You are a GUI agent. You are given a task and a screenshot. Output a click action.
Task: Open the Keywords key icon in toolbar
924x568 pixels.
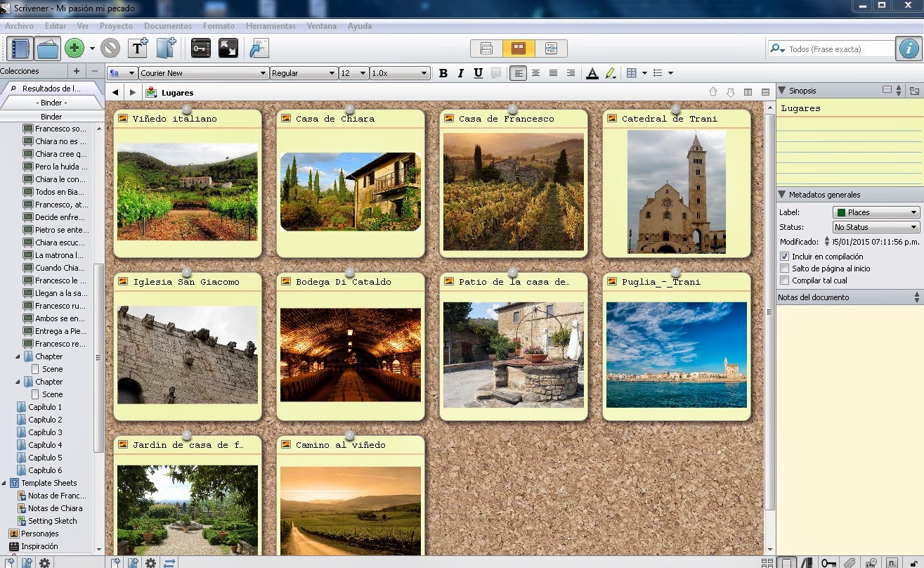(x=201, y=49)
